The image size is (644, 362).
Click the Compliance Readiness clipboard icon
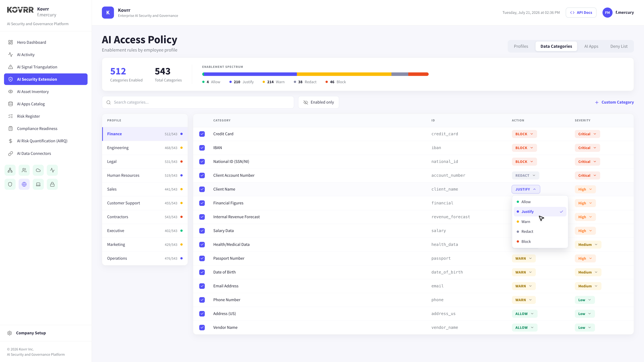[x=10, y=128]
